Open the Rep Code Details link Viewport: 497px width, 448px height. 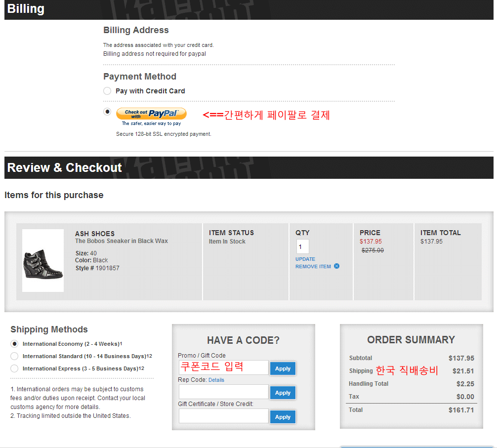(216, 380)
